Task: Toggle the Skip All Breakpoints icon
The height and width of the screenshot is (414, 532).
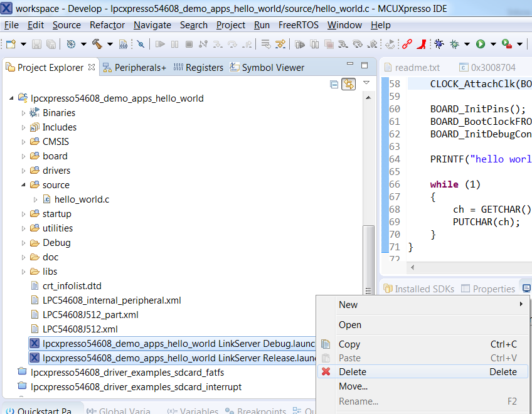Action: tap(141, 44)
